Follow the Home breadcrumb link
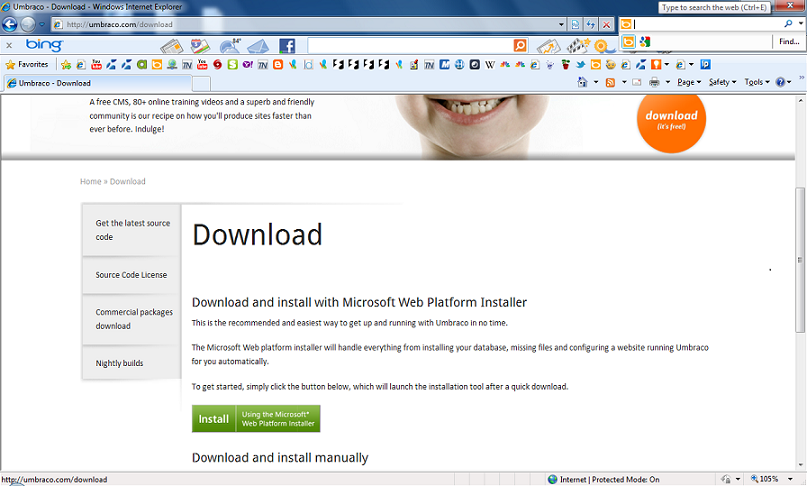This screenshot has width=807, height=486. click(91, 181)
